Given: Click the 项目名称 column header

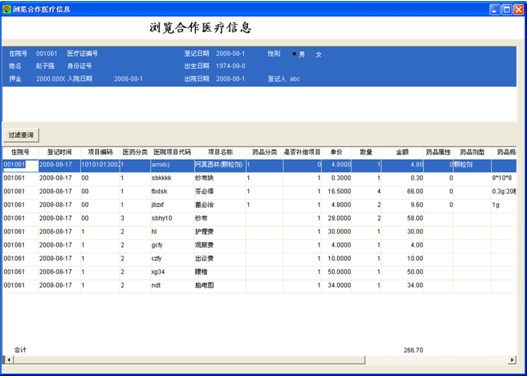Looking at the screenshot, I should [x=220, y=152].
